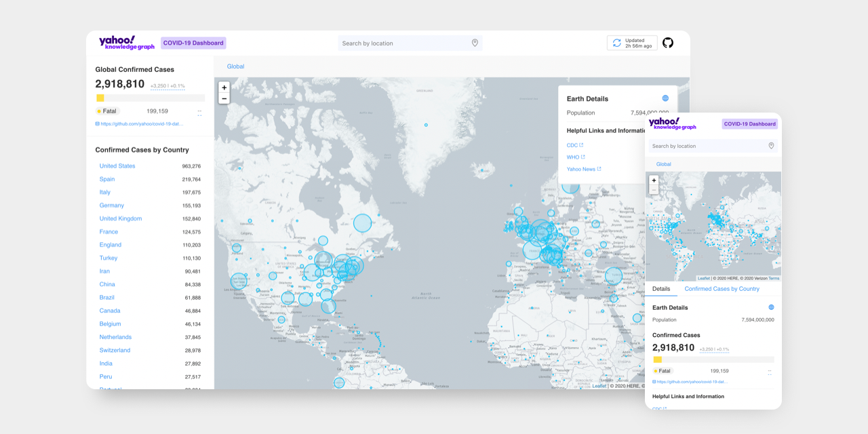868x434 pixels.
Task: Switch to the Details tab in mobile view
Action: 661,289
